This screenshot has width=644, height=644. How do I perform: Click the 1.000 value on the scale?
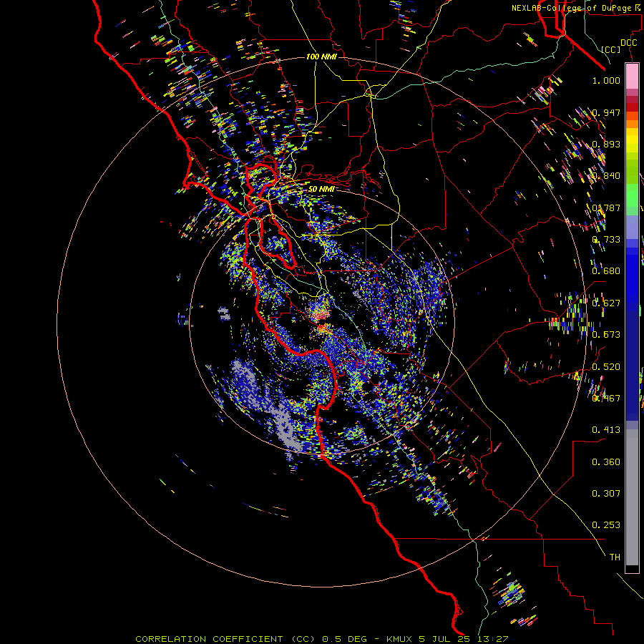pos(606,80)
